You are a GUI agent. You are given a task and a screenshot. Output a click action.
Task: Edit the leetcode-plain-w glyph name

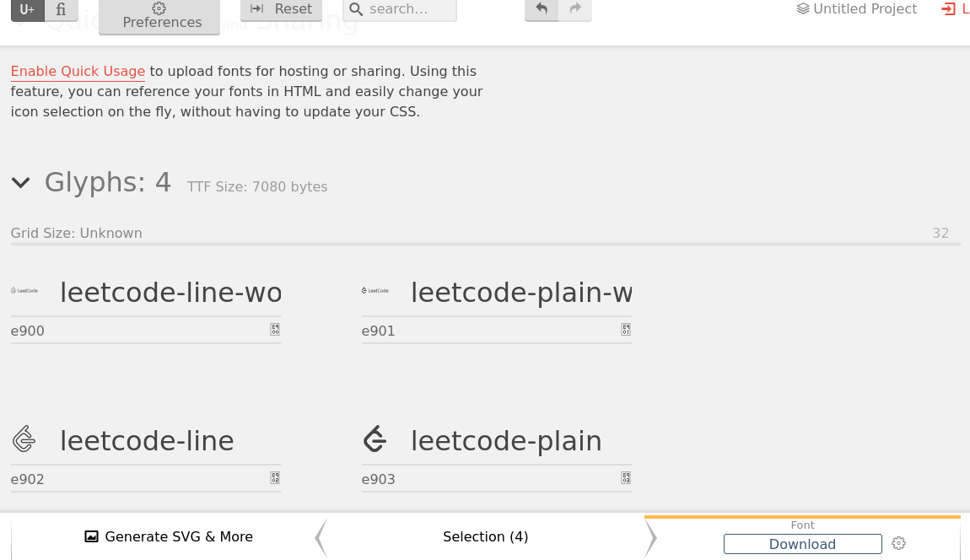tap(521, 292)
